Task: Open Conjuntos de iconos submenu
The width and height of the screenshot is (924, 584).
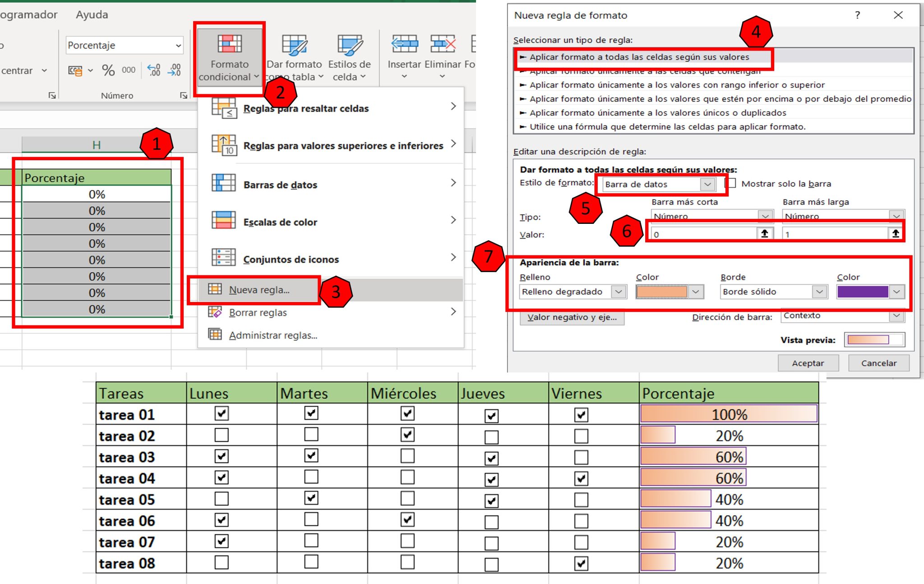Action: (x=291, y=259)
